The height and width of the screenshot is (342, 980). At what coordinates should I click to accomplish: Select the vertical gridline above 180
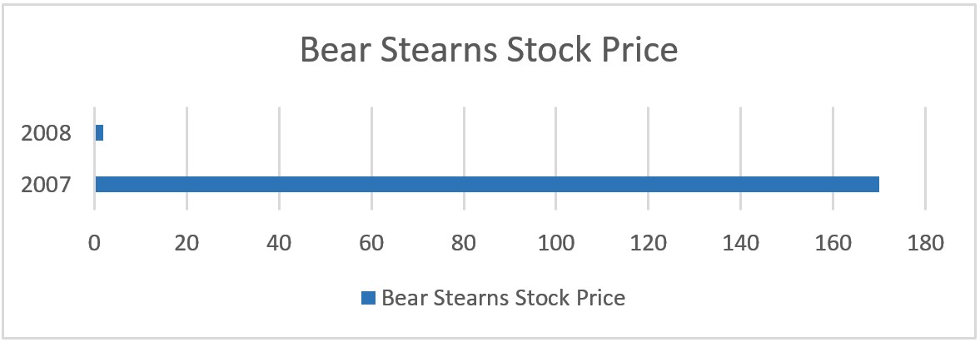click(x=925, y=150)
